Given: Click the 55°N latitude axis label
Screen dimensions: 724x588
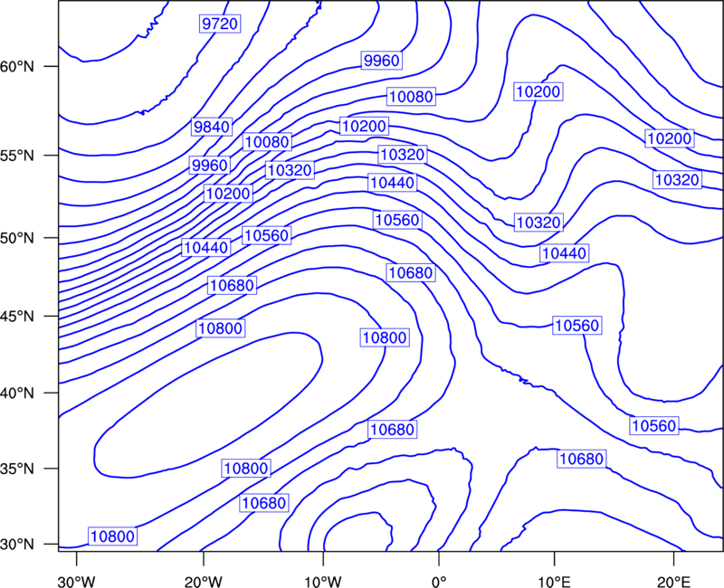Looking at the screenshot, I should [17, 156].
